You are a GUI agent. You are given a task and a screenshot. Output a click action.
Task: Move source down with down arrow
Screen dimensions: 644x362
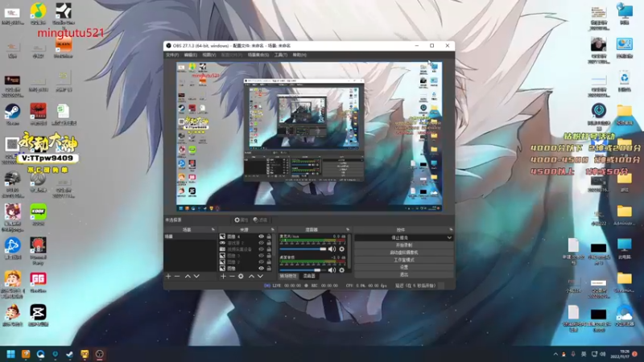[x=260, y=276]
